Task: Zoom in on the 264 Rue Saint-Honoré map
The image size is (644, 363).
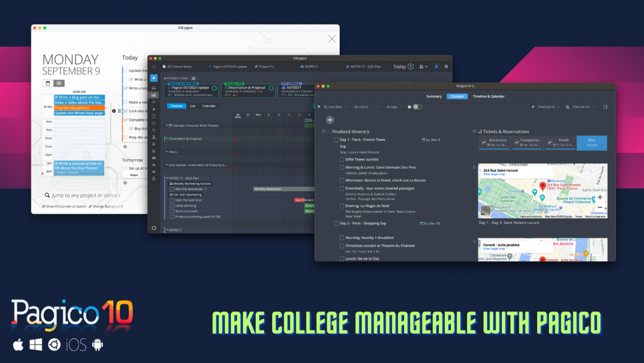Action: [599, 197]
